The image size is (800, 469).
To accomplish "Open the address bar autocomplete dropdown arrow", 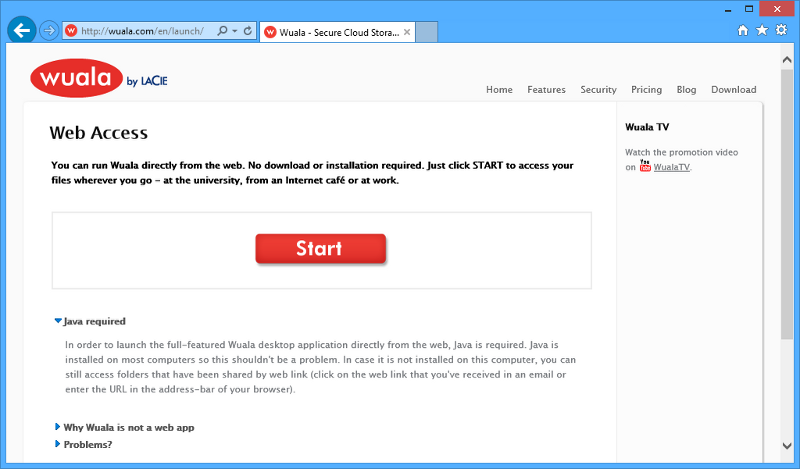I will click(x=234, y=31).
